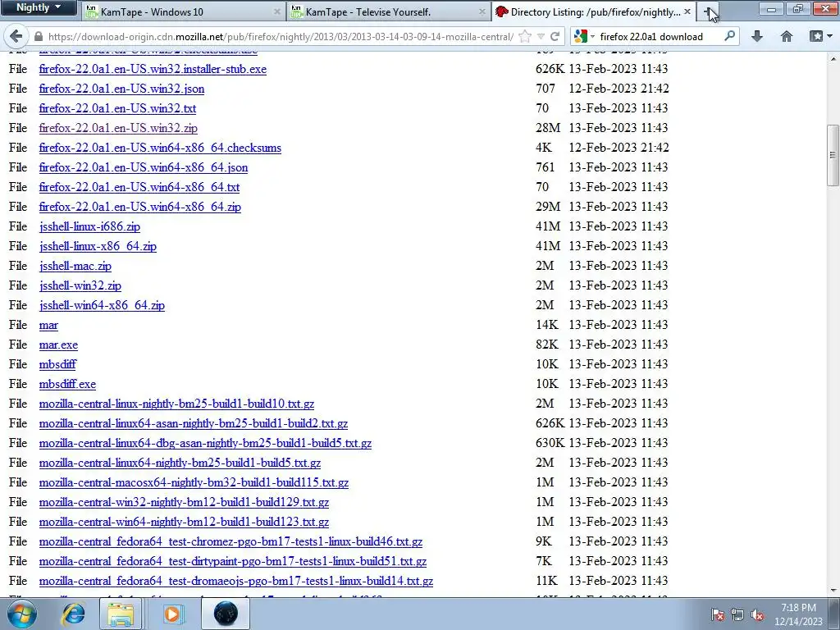Open firefox-22.0a1.en-US.win64-x86_64.json link
The image size is (840, 630).
coord(144,167)
